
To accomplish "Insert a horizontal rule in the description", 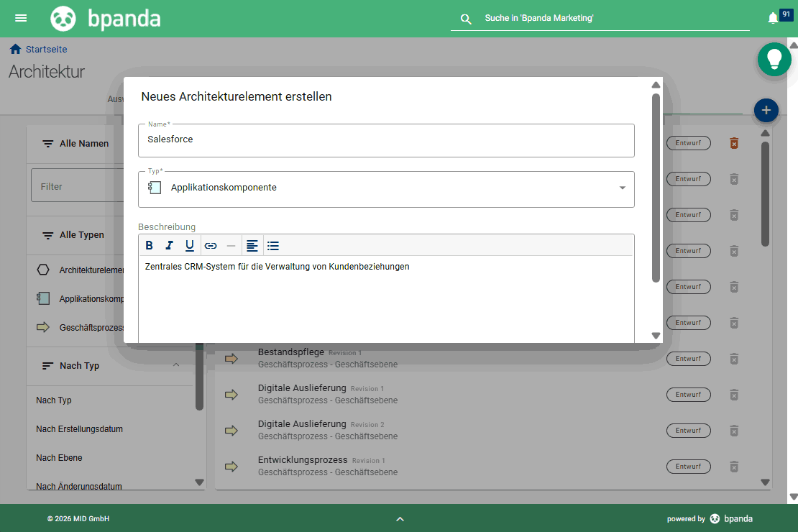I will tap(231, 245).
